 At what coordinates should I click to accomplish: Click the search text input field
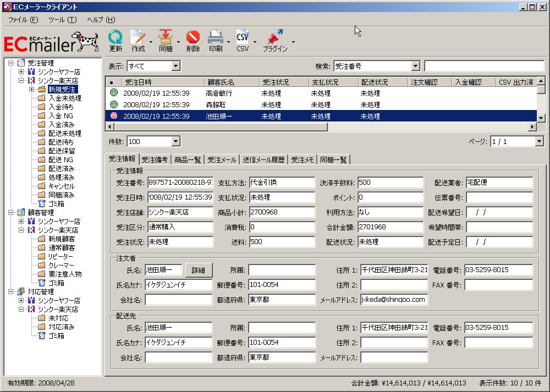click(x=484, y=66)
